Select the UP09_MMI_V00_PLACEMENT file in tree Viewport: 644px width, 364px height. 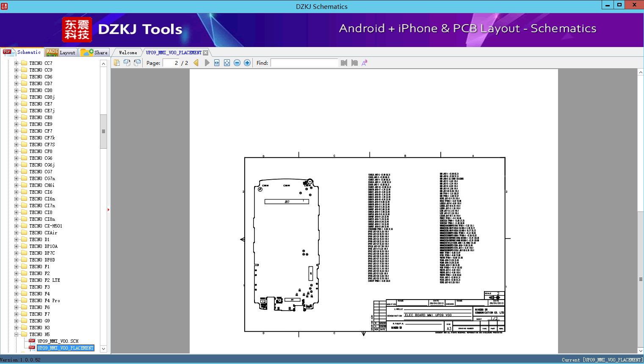65,348
